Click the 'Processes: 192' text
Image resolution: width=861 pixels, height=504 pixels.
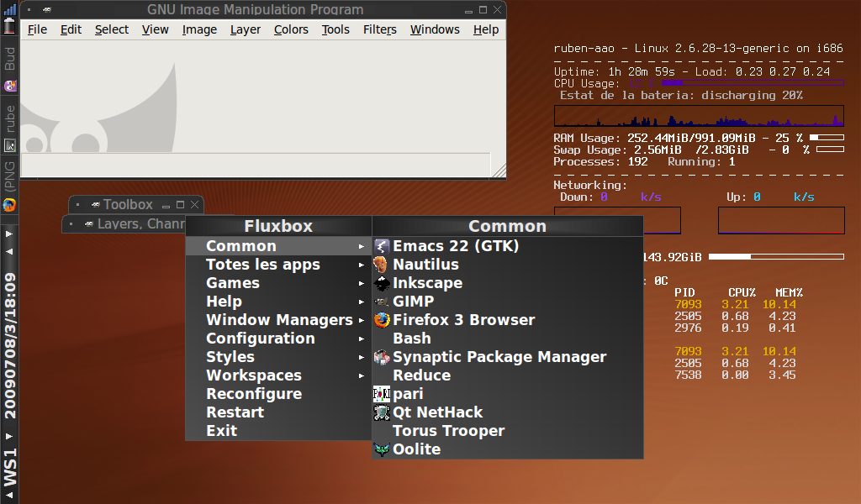pos(600,162)
